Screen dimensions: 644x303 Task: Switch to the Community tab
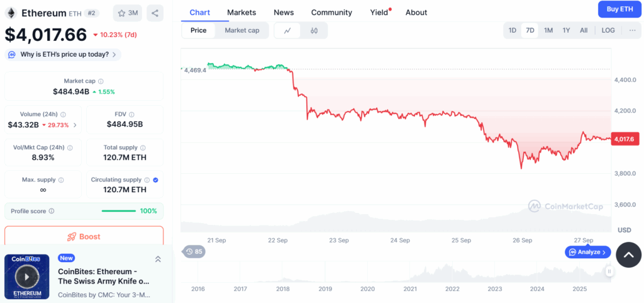(331, 13)
